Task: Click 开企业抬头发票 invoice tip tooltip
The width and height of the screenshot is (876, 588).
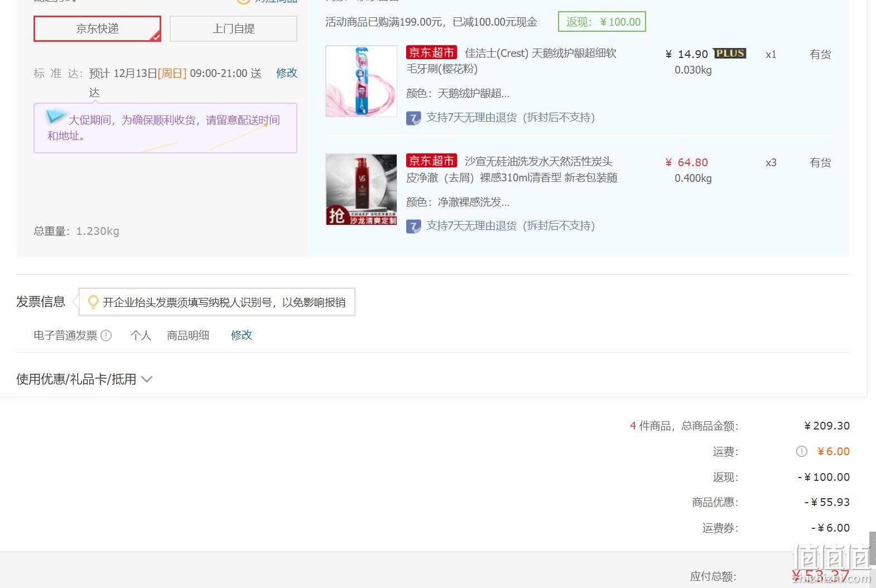Action: point(217,302)
